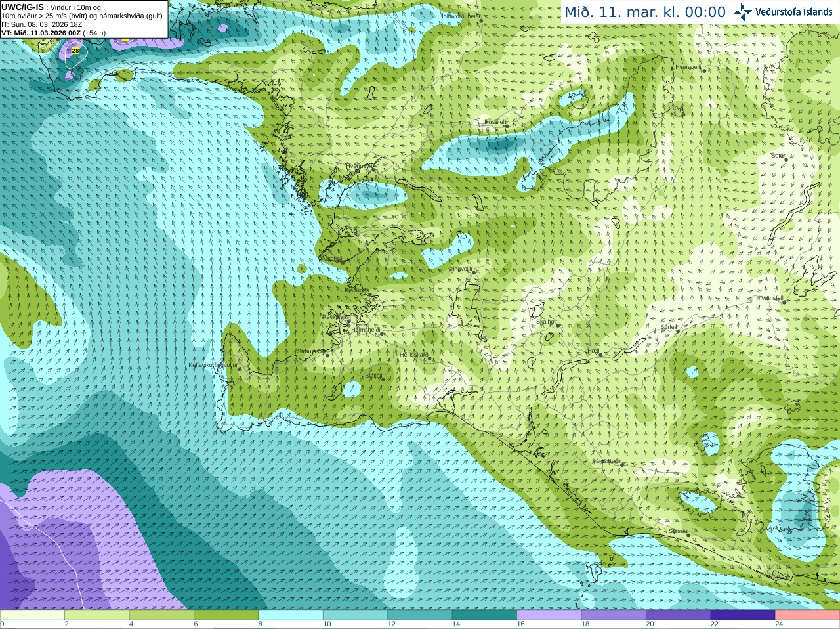The width and height of the screenshot is (840, 629).
Task: Click the Kjalarnes station marker
Action: coord(371,294)
